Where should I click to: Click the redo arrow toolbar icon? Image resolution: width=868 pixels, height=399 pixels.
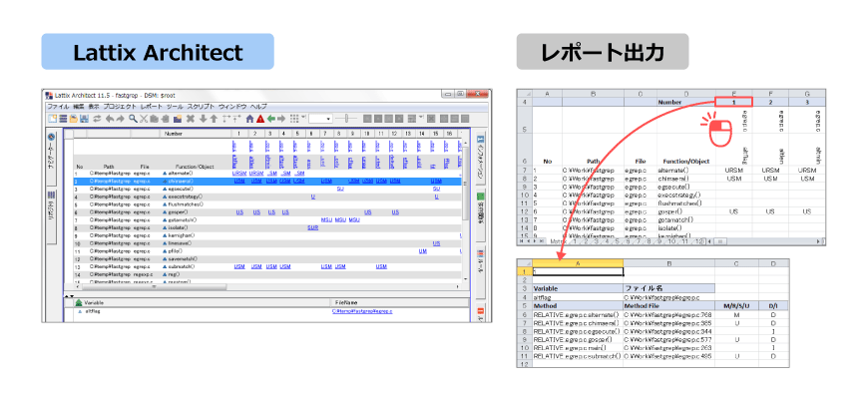pyautogui.click(x=121, y=119)
